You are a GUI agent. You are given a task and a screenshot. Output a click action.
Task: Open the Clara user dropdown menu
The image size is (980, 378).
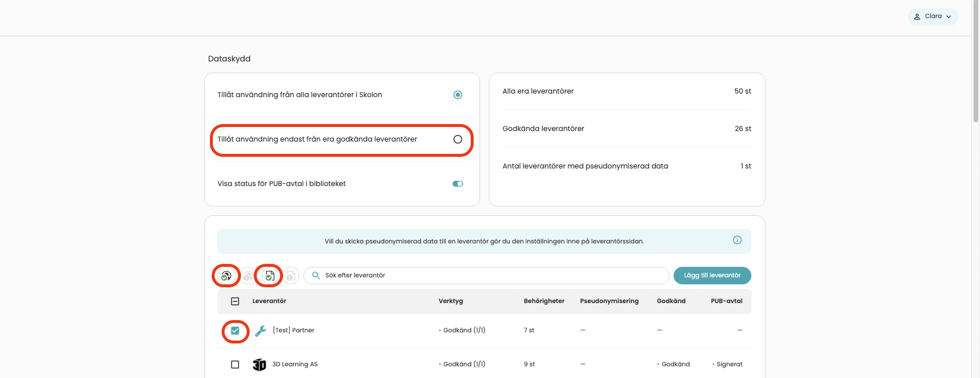click(x=933, y=16)
